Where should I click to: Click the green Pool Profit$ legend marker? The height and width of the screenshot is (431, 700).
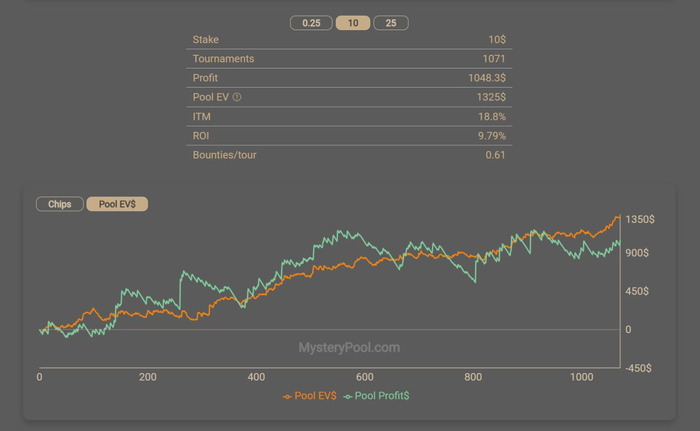pyautogui.click(x=348, y=396)
